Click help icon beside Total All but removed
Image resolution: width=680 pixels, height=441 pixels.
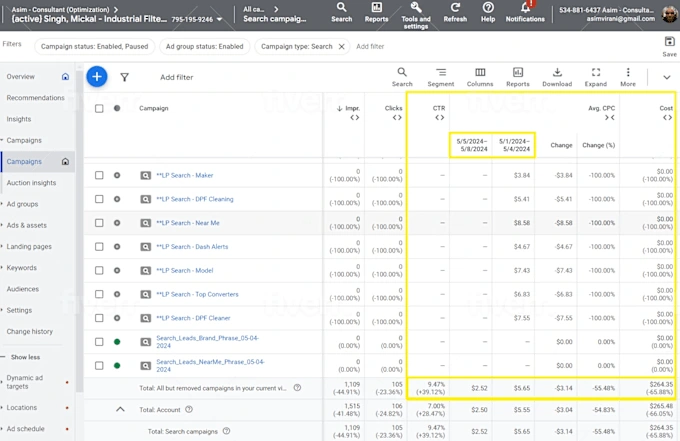(x=297, y=388)
